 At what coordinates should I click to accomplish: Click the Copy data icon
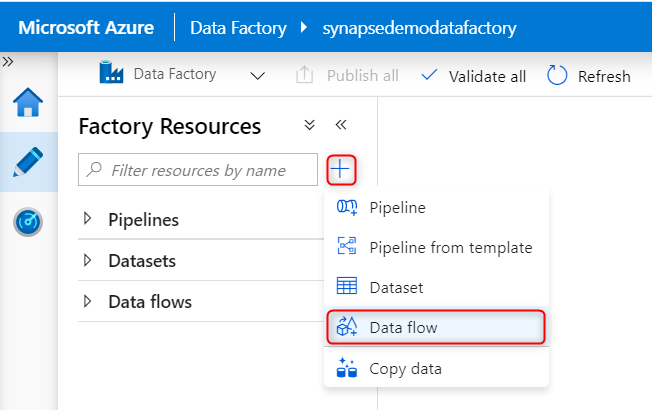click(347, 367)
